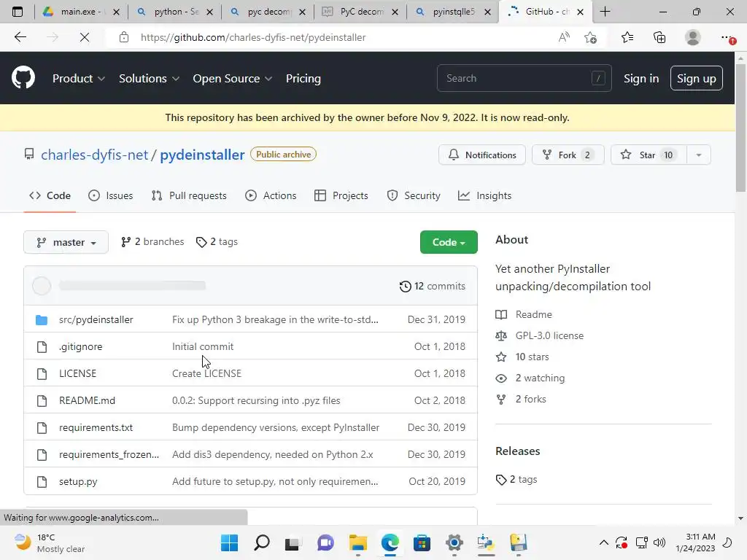Show hidden system tray icons
The image size is (747, 560).
click(603, 542)
